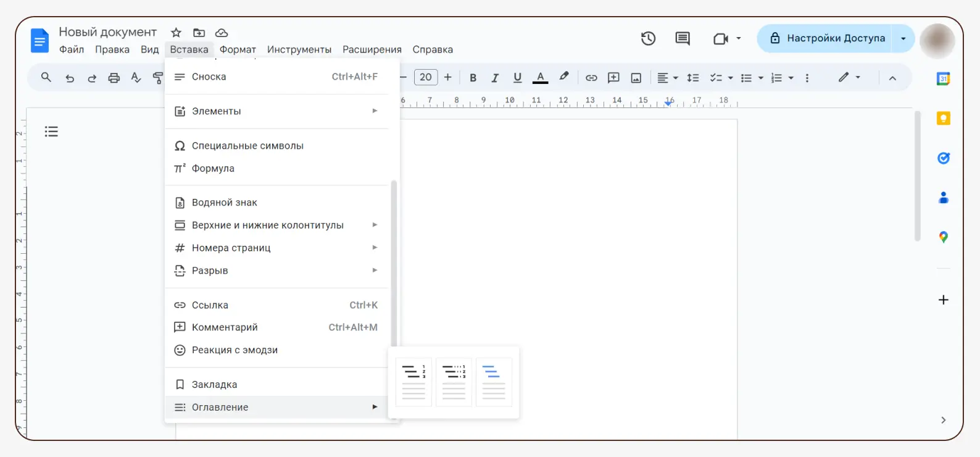The image size is (980, 457).
Task: Open the numbered list dropdown
Action: click(x=782, y=78)
